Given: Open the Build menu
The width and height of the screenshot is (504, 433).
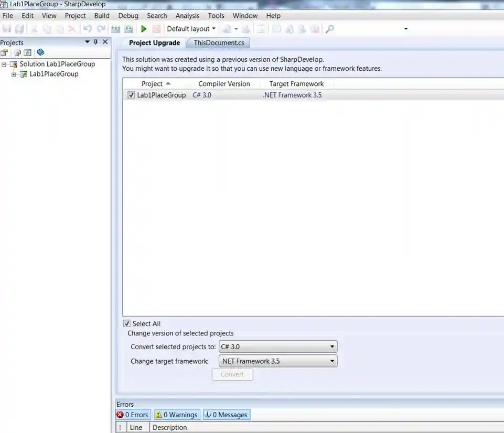Looking at the screenshot, I should pyautogui.click(x=102, y=16).
